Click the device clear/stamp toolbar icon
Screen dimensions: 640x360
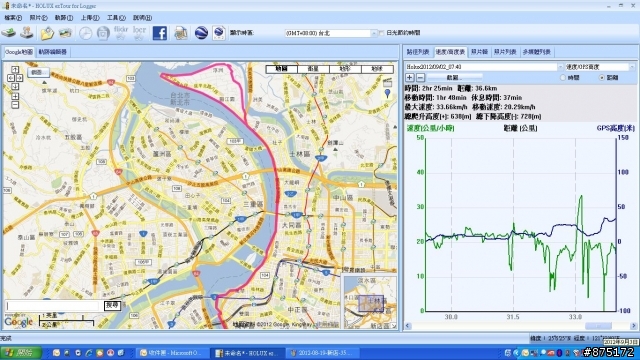tap(27, 33)
